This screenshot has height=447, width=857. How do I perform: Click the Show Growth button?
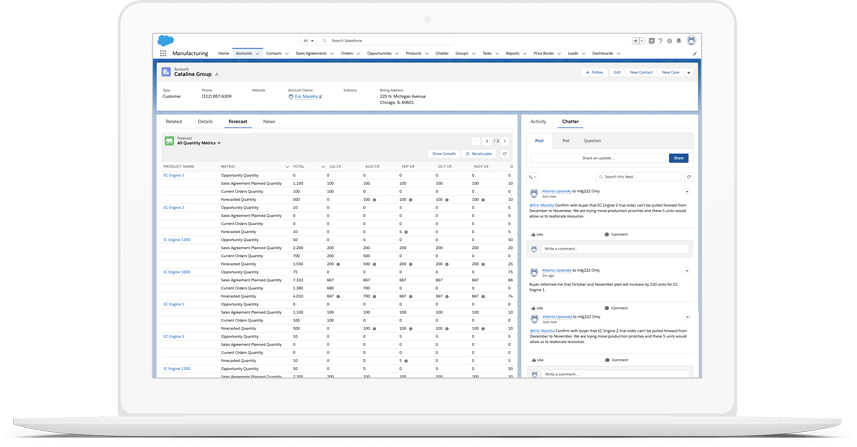(x=444, y=154)
